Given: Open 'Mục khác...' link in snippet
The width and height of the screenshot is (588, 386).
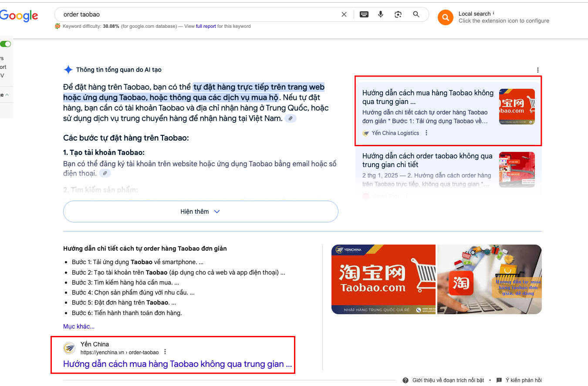Looking at the screenshot, I should (x=79, y=326).
